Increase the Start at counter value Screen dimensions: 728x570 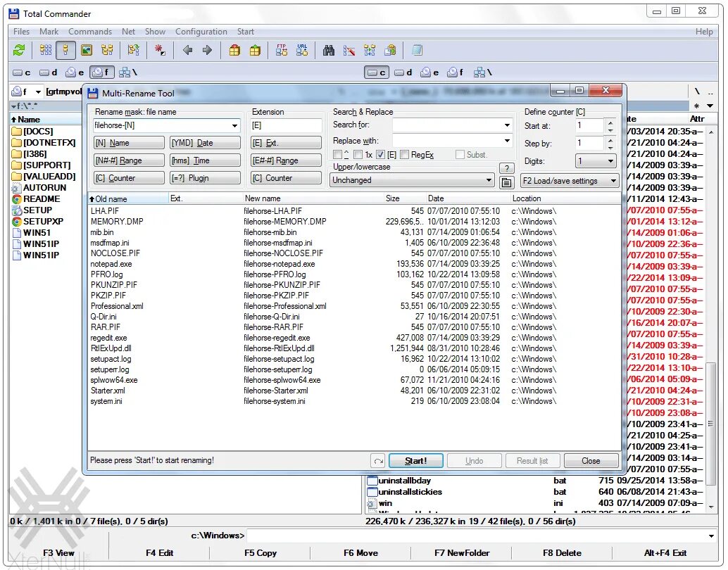(x=610, y=122)
